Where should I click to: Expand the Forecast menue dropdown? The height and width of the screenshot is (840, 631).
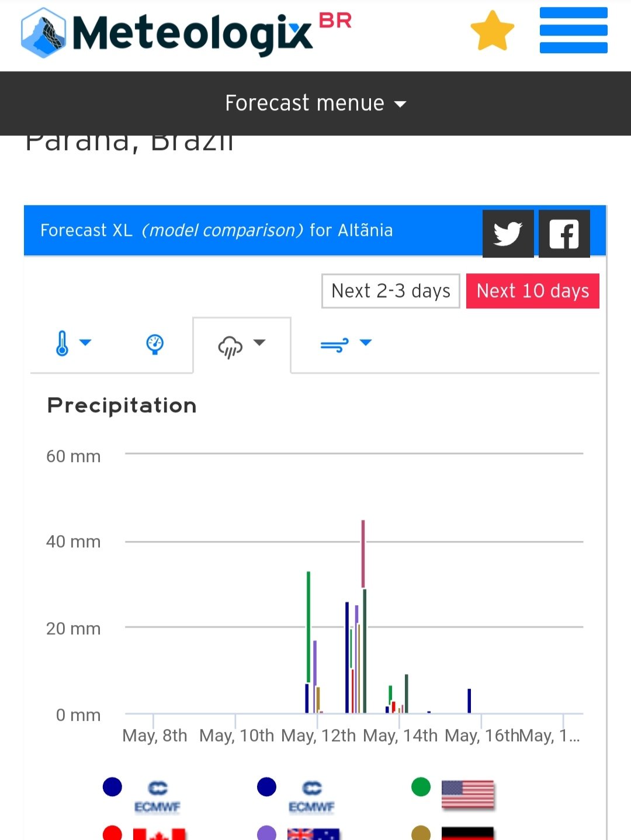tap(315, 103)
